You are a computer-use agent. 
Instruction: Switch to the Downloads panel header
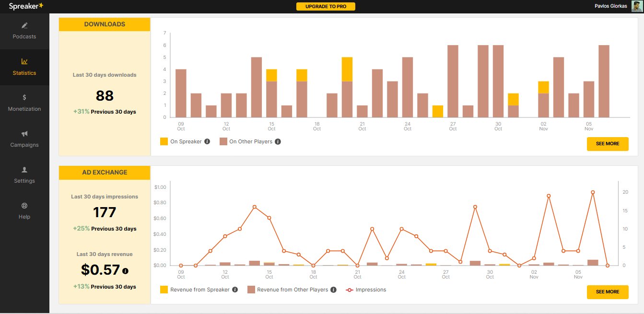pos(105,24)
